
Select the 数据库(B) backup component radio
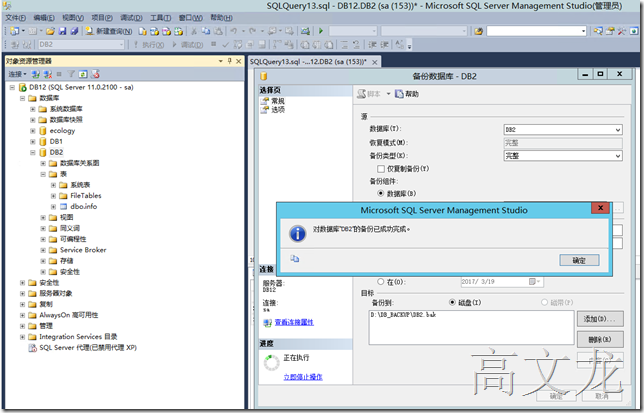point(381,193)
